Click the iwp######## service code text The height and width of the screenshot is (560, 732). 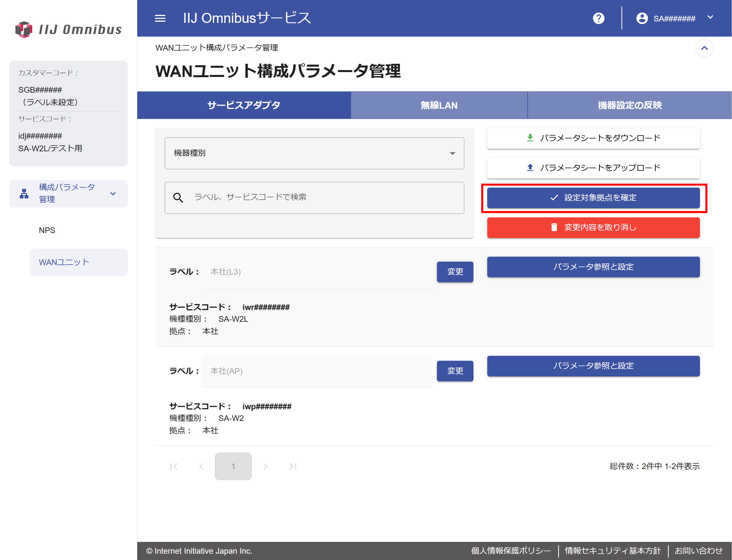click(267, 406)
